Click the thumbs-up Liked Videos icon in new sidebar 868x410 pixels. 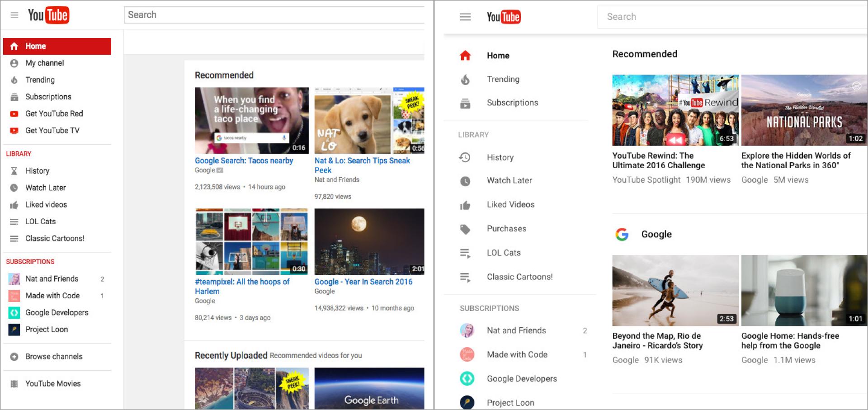[x=465, y=205]
